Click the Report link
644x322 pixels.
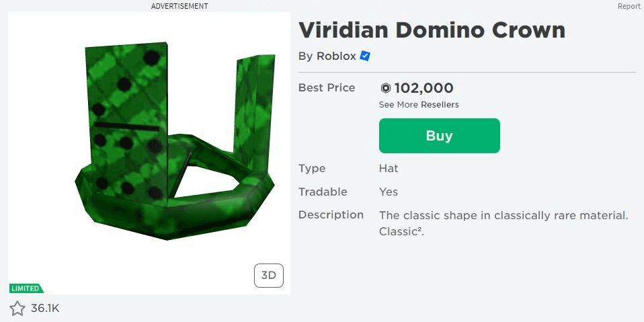tap(631, 6)
